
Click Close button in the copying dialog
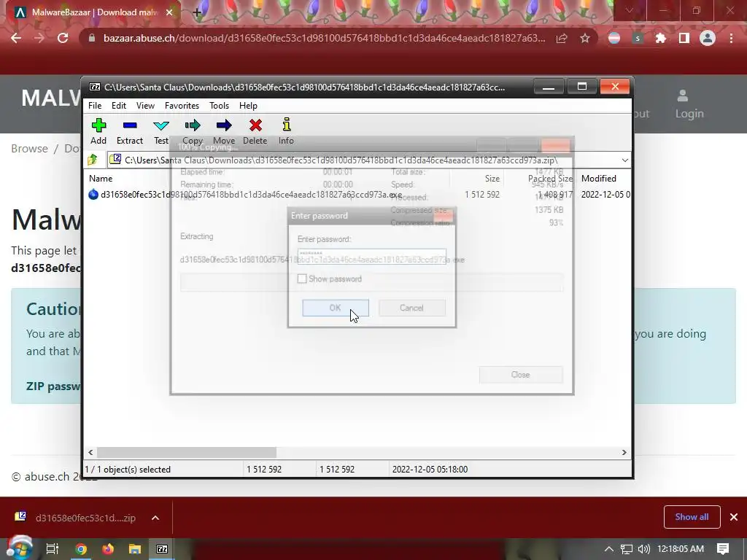pyautogui.click(x=521, y=375)
